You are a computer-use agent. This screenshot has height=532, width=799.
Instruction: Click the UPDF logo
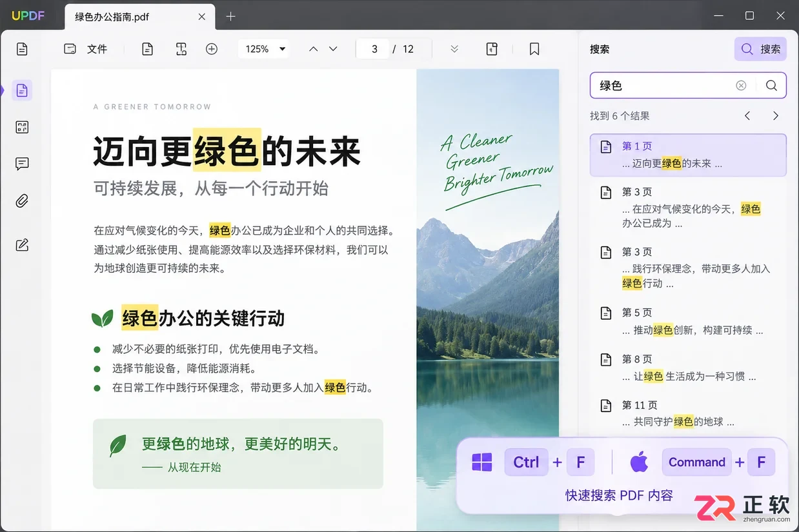click(x=28, y=16)
